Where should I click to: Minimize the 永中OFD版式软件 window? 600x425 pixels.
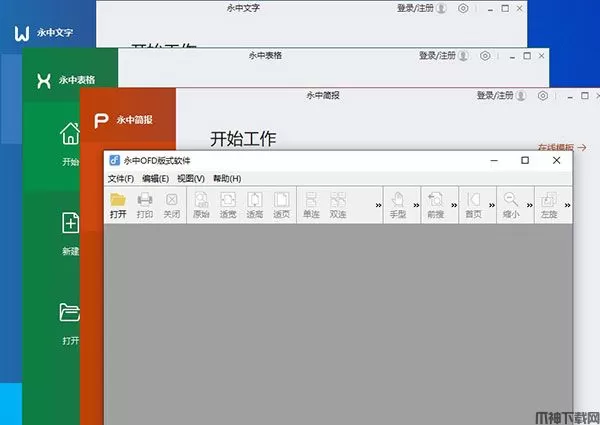point(494,161)
